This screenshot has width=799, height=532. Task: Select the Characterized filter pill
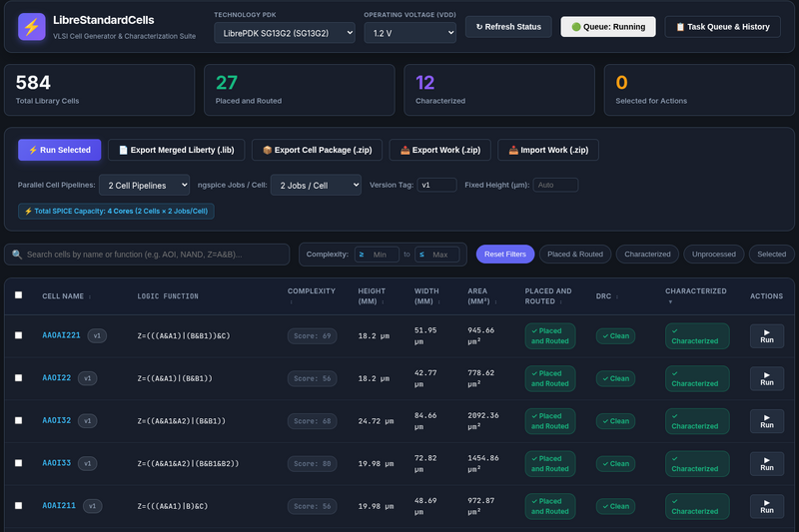coord(647,255)
